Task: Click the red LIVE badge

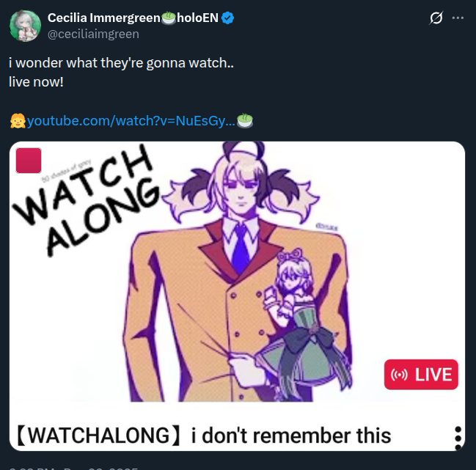Action: click(x=421, y=375)
